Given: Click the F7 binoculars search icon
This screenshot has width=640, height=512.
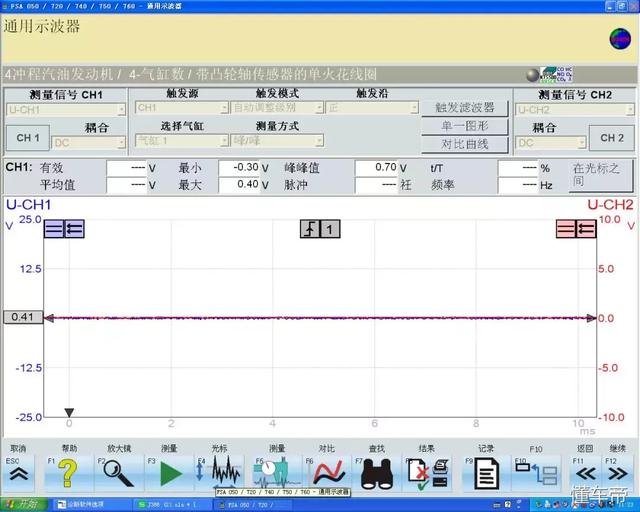Looking at the screenshot, I should pyautogui.click(x=377, y=474).
